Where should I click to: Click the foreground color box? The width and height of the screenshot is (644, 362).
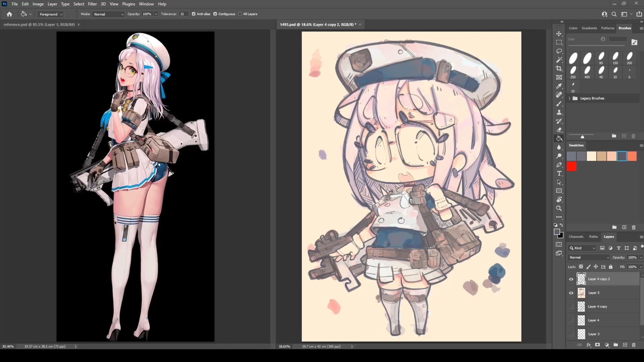pos(557,232)
